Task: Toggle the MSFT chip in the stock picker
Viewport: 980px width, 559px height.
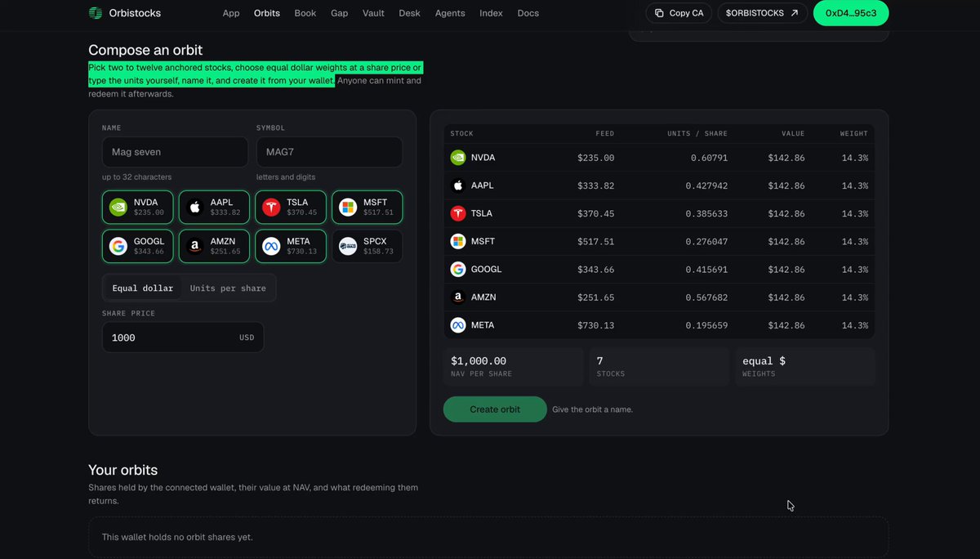Action: click(367, 208)
